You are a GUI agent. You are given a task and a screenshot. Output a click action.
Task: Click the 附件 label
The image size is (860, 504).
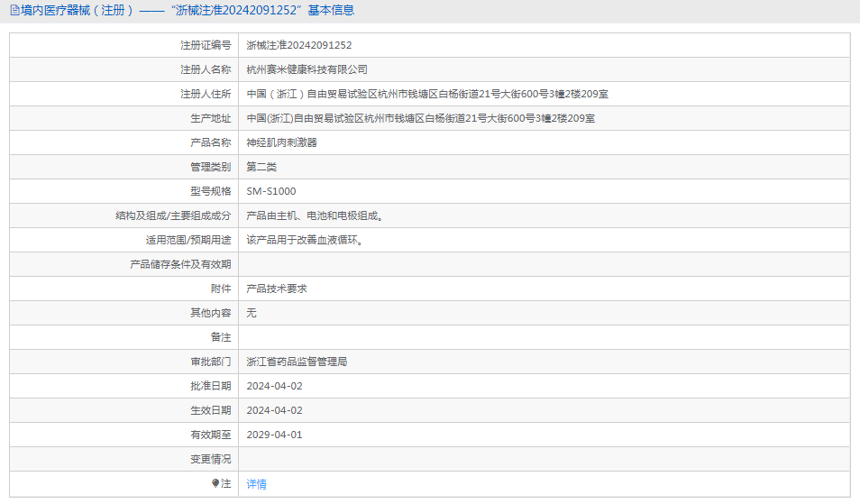tap(221, 289)
